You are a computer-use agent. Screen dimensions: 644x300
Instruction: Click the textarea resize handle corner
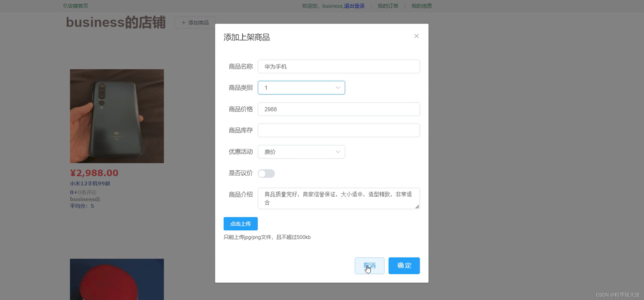tap(417, 207)
